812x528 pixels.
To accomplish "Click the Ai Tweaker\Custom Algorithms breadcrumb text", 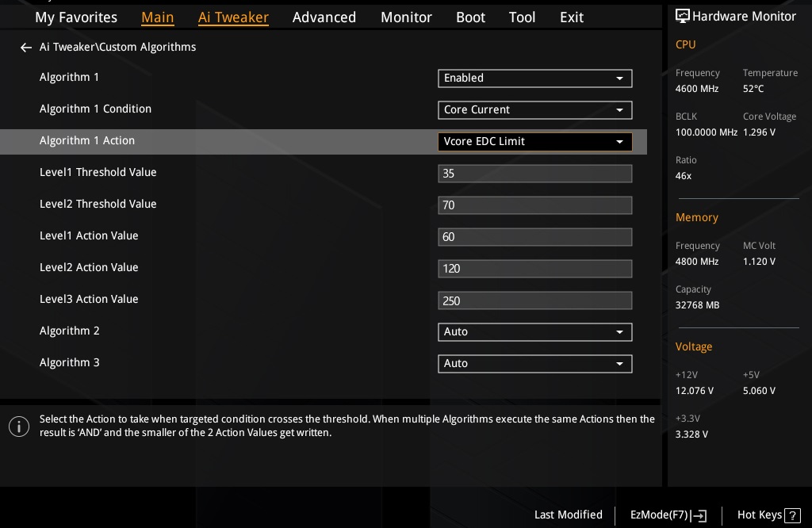I will pyautogui.click(x=117, y=47).
